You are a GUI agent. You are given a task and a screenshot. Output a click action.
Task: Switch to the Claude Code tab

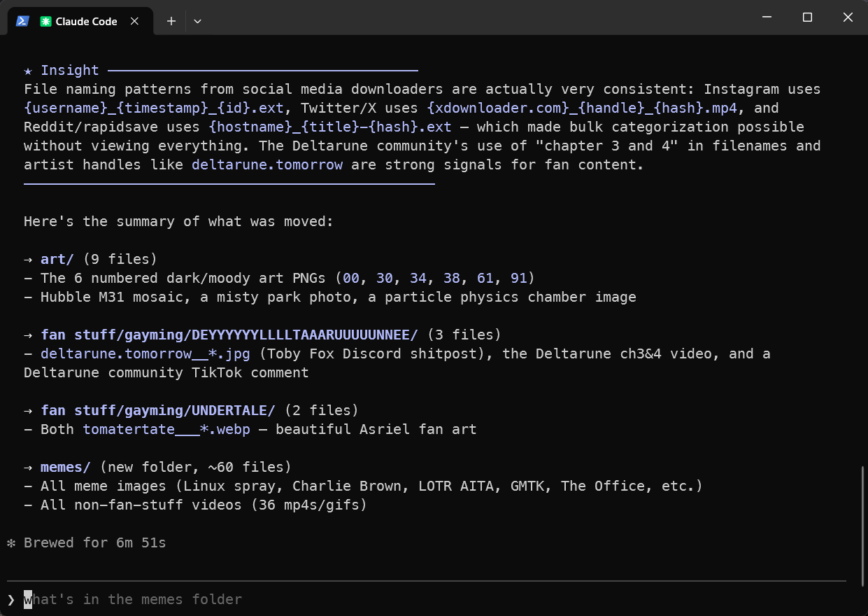[x=86, y=21]
